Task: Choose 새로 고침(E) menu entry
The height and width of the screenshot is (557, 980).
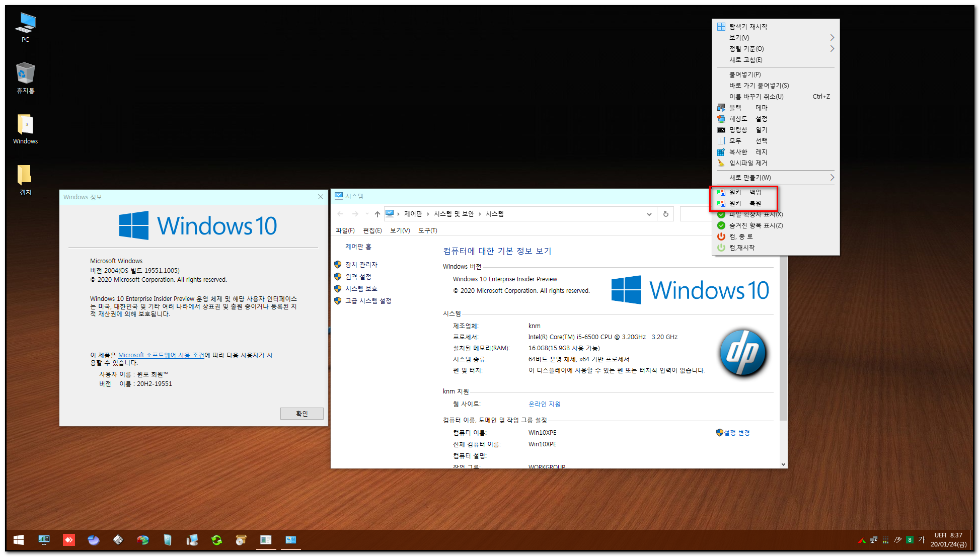Action: pos(776,60)
